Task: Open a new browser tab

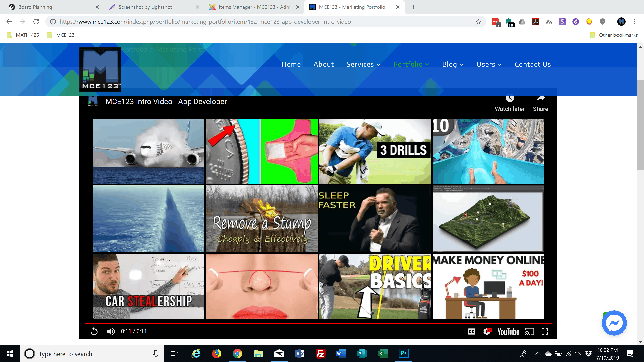Action: [x=414, y=7]
